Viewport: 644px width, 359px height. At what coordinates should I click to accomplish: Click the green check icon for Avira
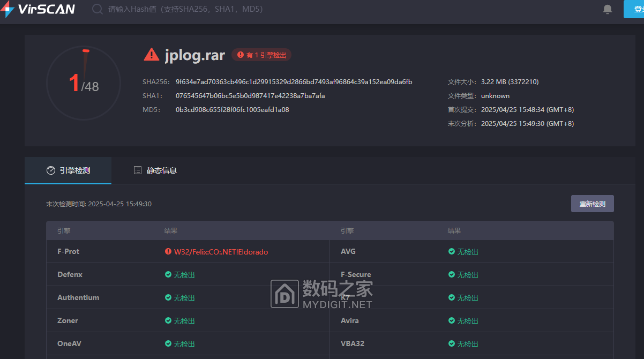[x=452, y=320]
